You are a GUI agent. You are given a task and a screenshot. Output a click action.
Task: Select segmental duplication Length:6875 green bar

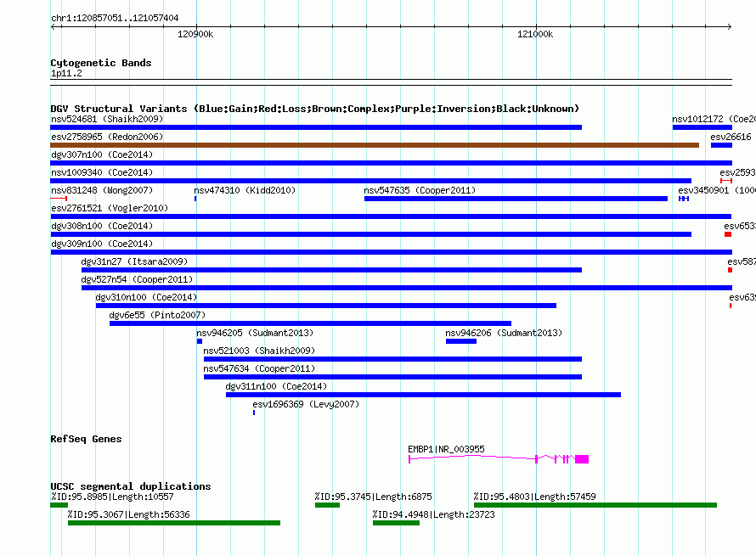327,505
